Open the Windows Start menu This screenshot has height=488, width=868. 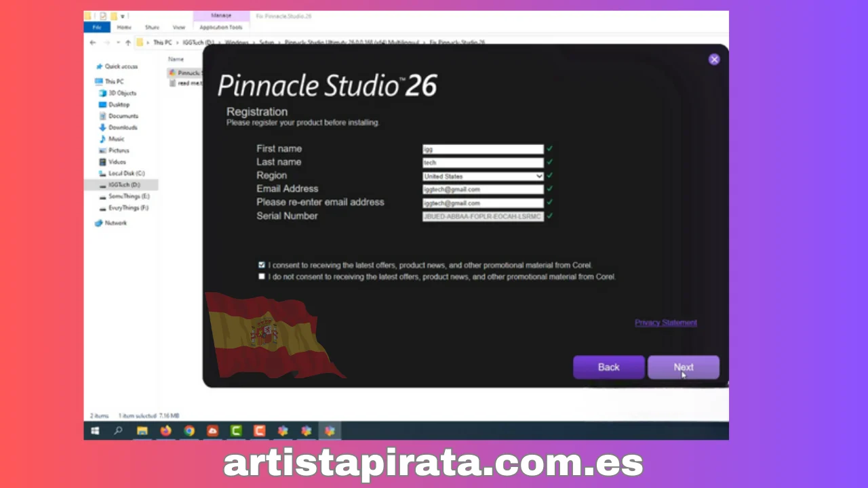[x=95, y=430]
